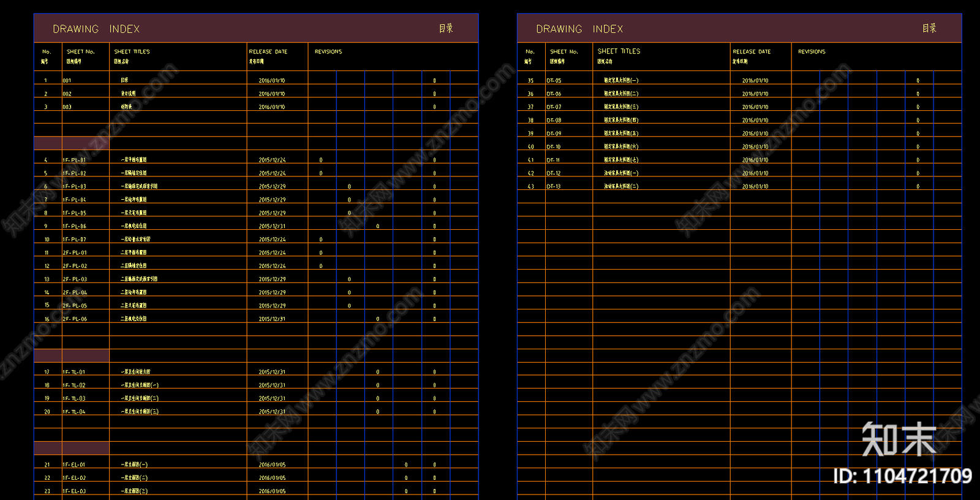
Task: Click 'ID: 1104721709' label
Action: 903,476
